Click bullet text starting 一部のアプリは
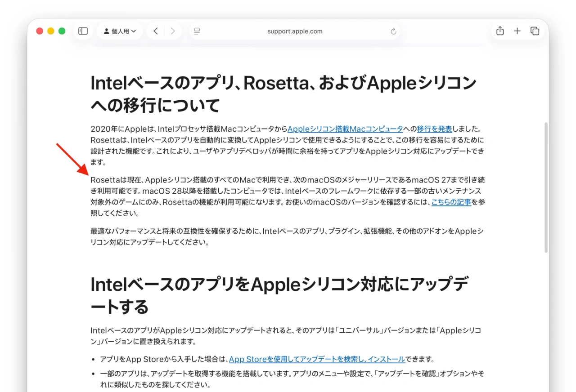The image size is (576, 392). pos(292,379)
